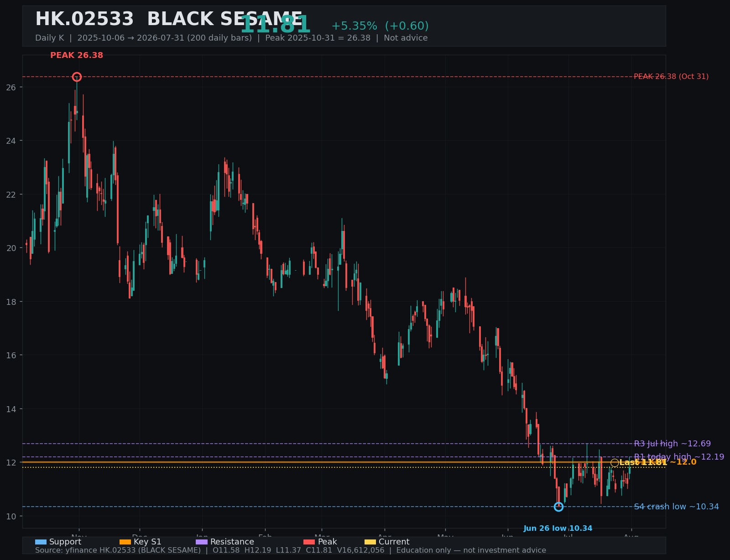Select the blue Jun 26 low circle marker
730x560 pixels.
(558, 507)
